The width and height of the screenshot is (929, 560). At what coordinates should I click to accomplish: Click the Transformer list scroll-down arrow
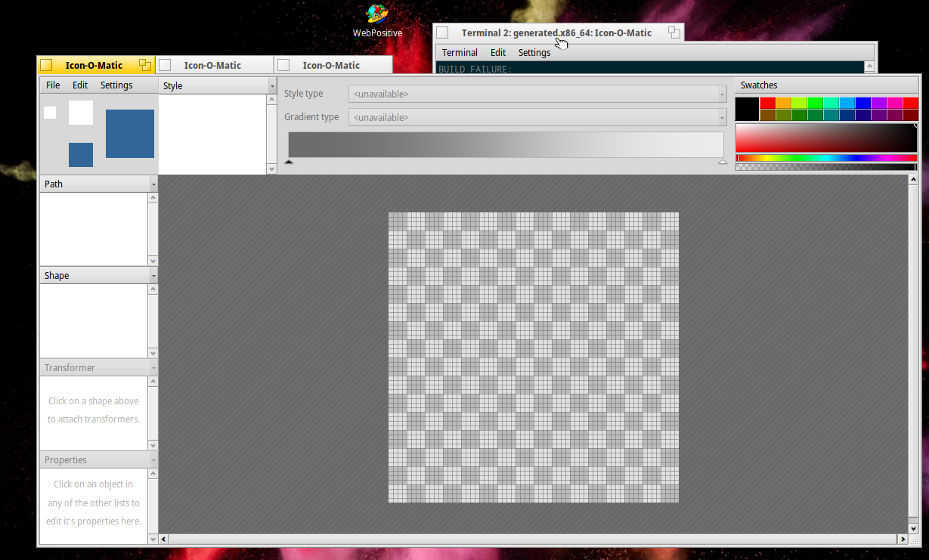pos(153,445)
